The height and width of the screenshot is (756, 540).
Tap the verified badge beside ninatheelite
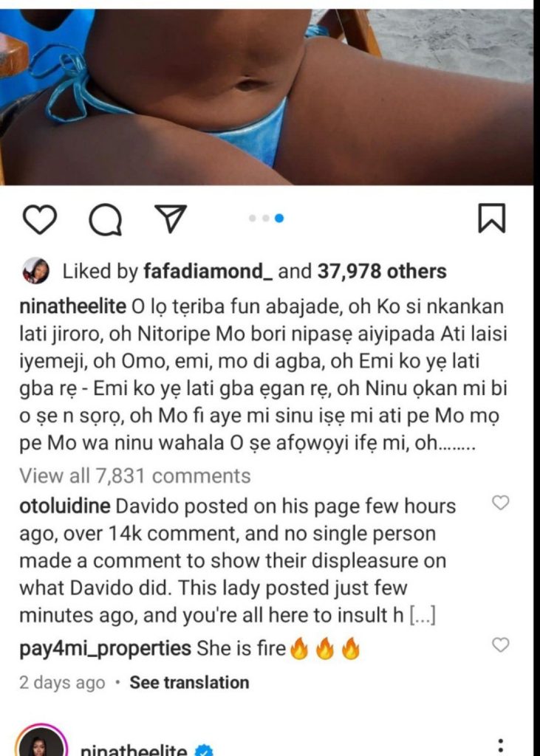pos(203,751)
